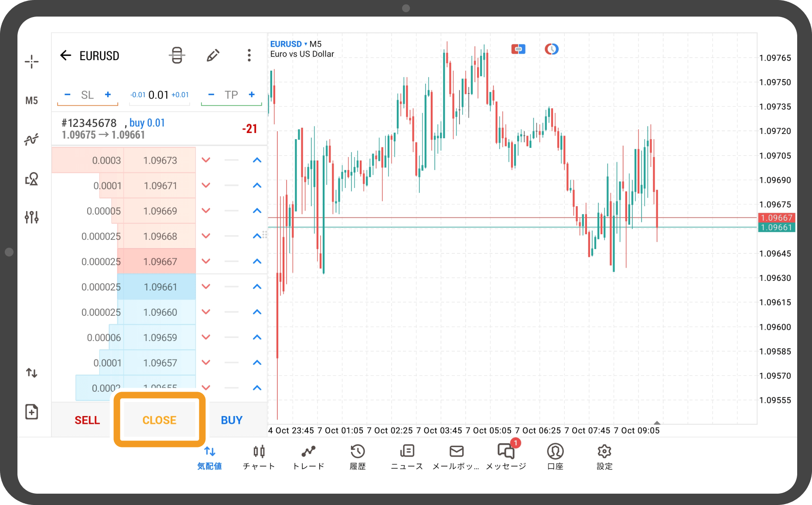Toggle the depth of market stack icon
The width and height of the screenshot is (812, 505).
coord(177,55)
